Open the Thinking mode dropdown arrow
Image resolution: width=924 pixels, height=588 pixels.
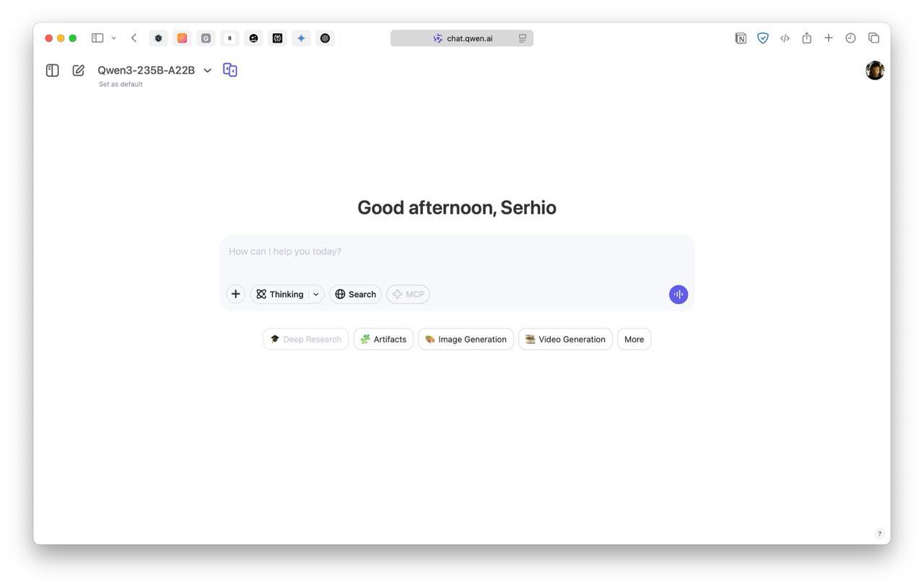[316, 294]
